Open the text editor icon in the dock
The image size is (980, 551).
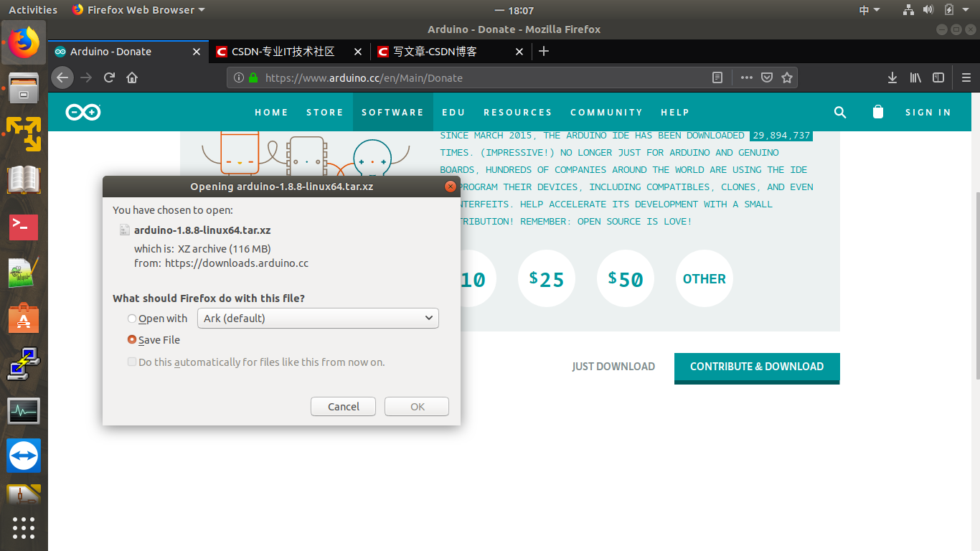(x=24, y=273)
